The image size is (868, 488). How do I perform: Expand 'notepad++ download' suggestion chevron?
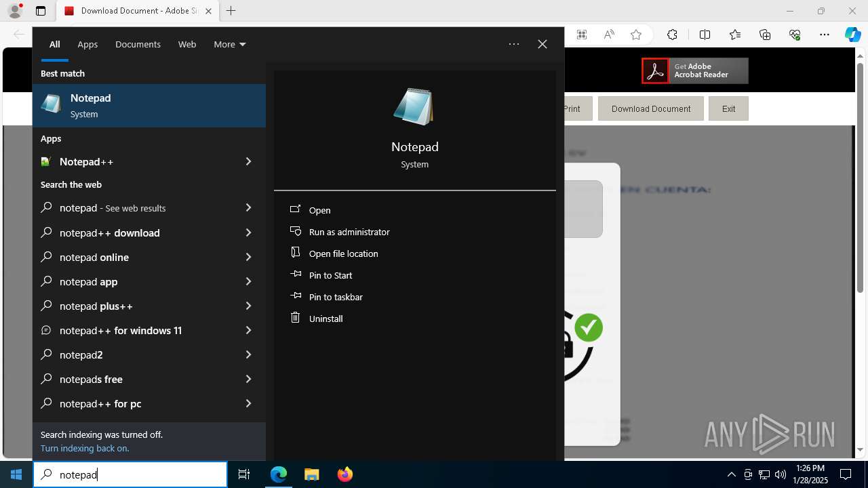tap(248, 232)
